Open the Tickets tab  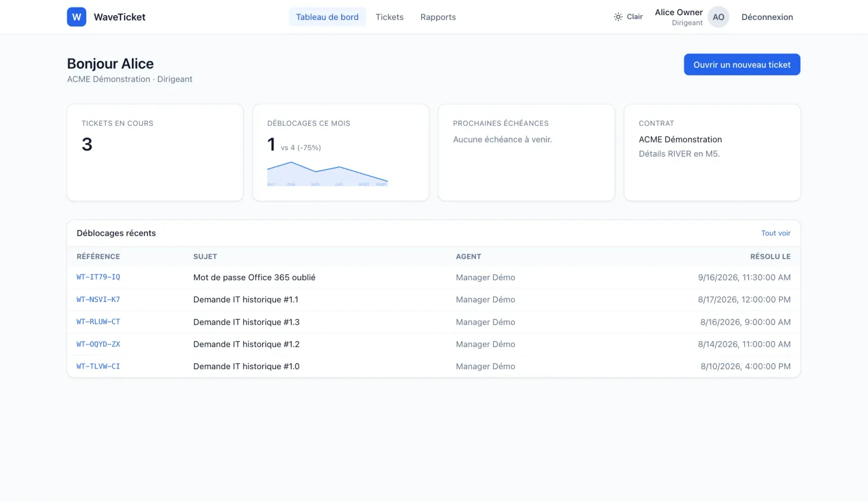[x=390, y=17]
